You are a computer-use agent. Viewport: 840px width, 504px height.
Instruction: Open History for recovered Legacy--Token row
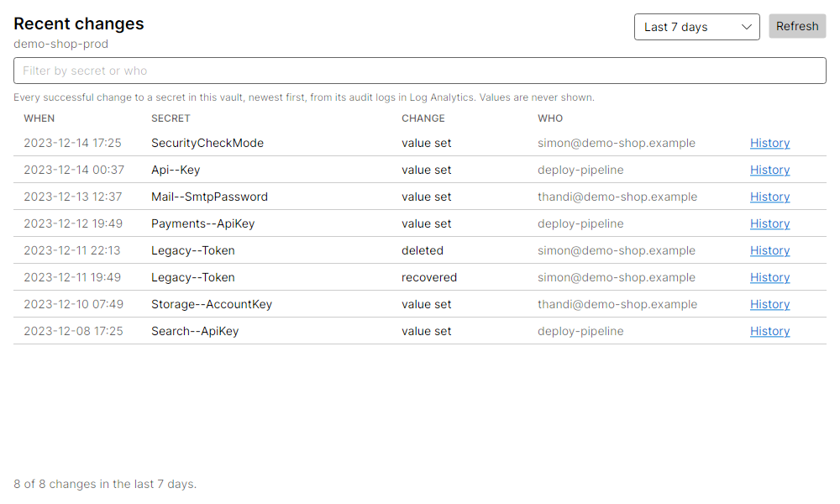coord(769,277)
